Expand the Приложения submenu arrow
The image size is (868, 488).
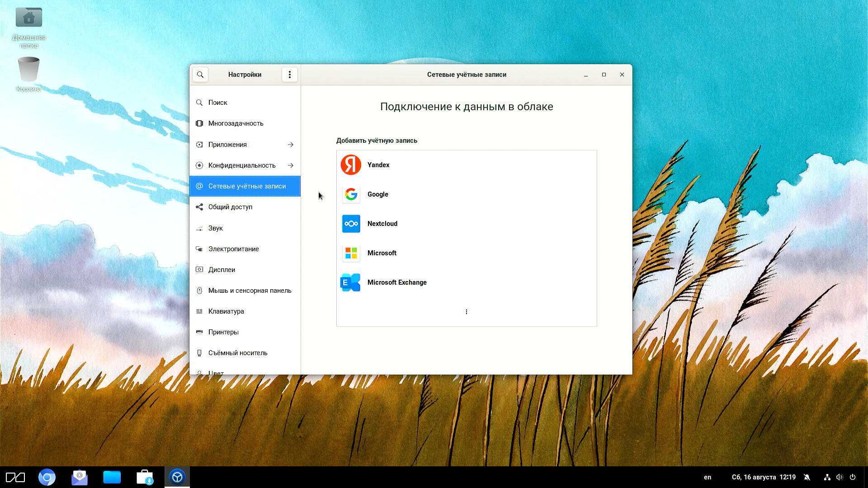(291, 145)
